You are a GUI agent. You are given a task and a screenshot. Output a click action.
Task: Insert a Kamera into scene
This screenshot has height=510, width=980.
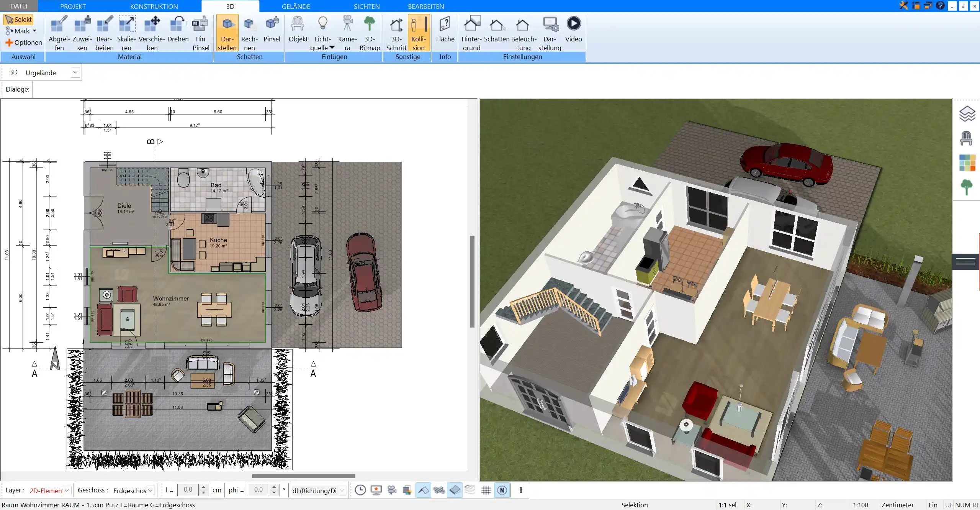347,33
